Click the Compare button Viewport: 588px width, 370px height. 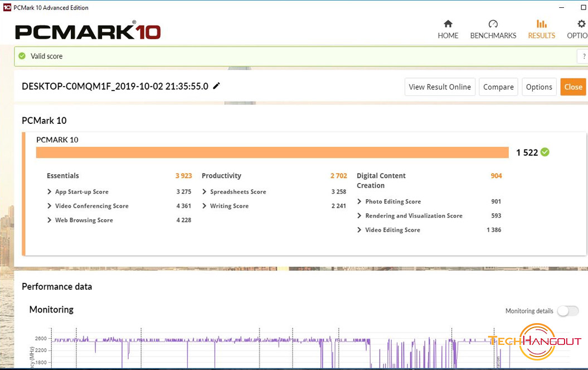[498, 87]
